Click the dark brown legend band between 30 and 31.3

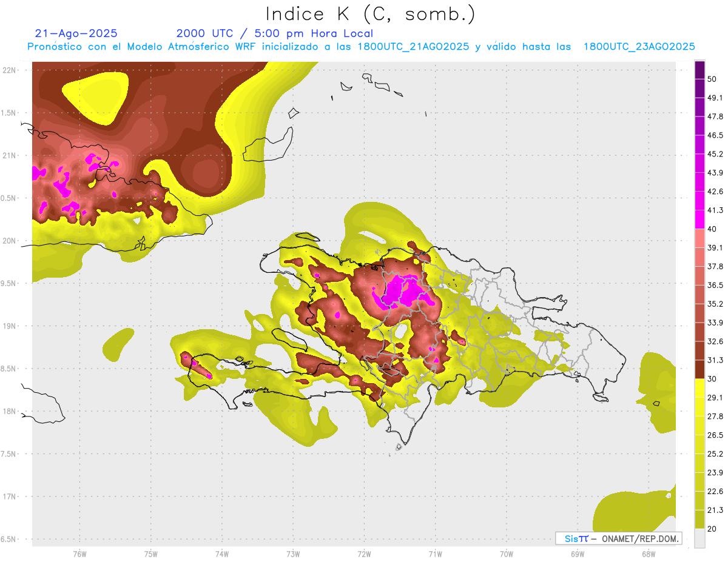(x=700, y=369)
